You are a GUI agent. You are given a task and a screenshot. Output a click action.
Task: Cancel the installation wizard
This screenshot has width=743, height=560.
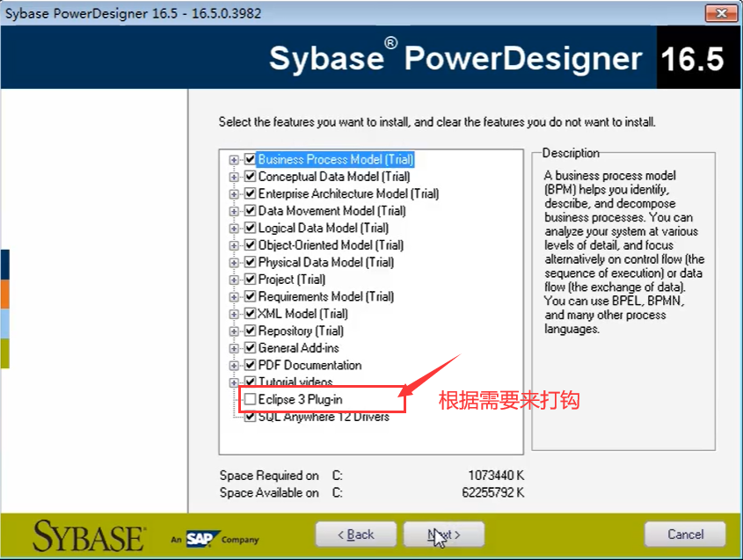point(685,535)
